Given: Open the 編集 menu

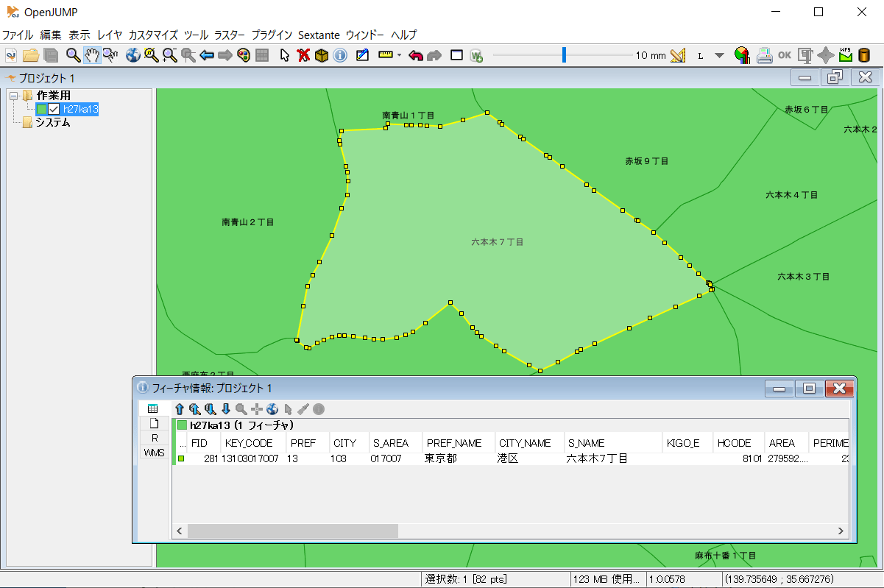Looking at the screenshot, I should click(51, 35).
